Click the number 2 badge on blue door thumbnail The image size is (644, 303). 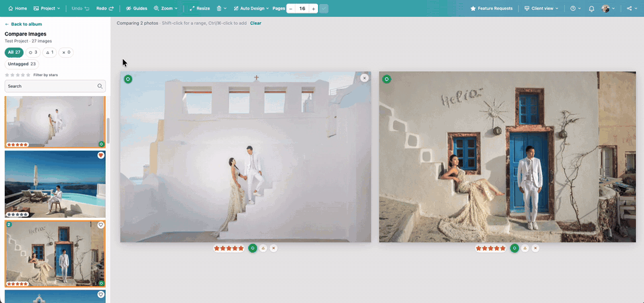click(9, 225)
